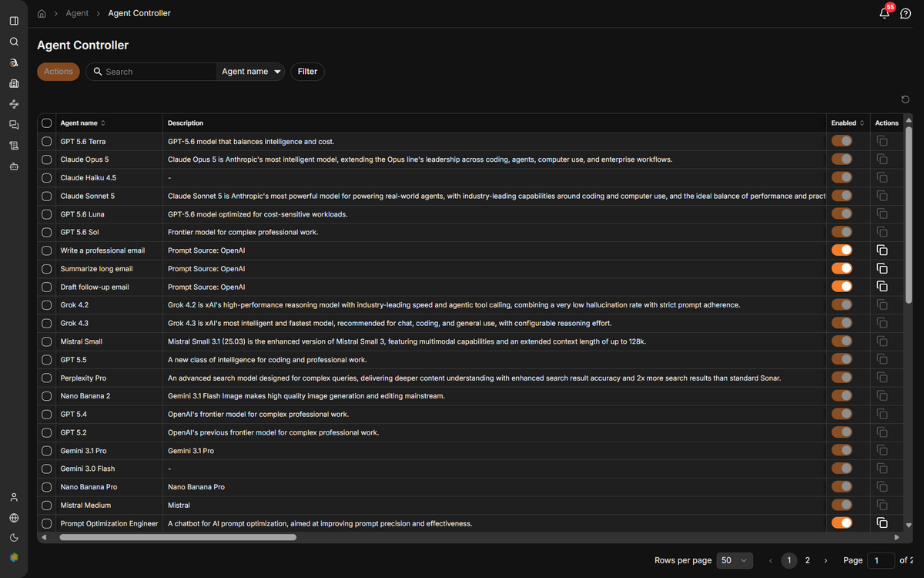This screenshot has width=924, height=578.
Task: Toggle the sidebar panel icon
Action: [x=14, y=21]
